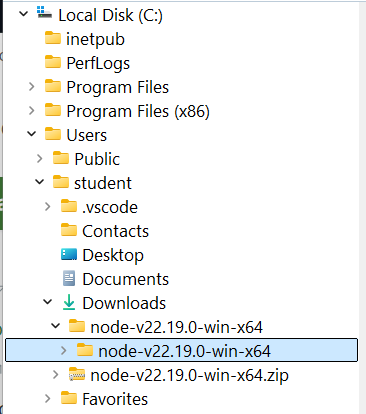Click the Public folder icon
Image resolution: width=366 pixels, height=414 pixels.
coord(61,158)
